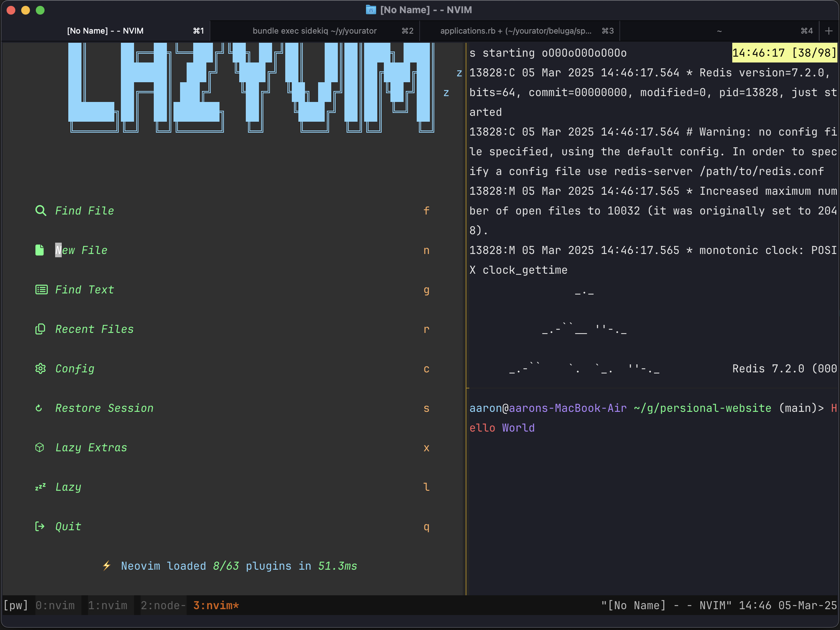Switch to applications.rb tab
840x630 pixels.
tap(519, 31)
